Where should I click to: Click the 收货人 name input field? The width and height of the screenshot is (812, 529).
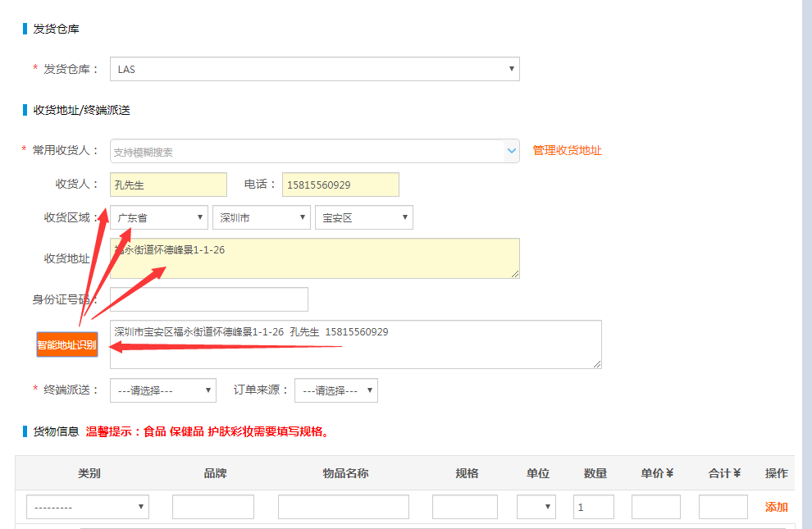(x=168, y=185)
